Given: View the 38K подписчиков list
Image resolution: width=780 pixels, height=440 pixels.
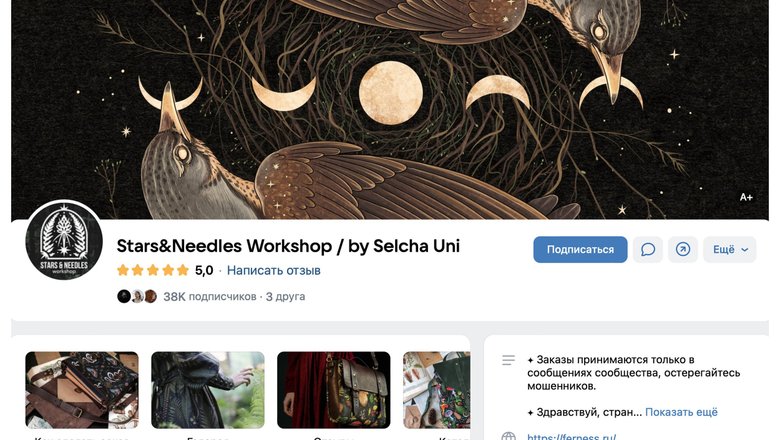Looking at the screenshot, I should 209,297.
